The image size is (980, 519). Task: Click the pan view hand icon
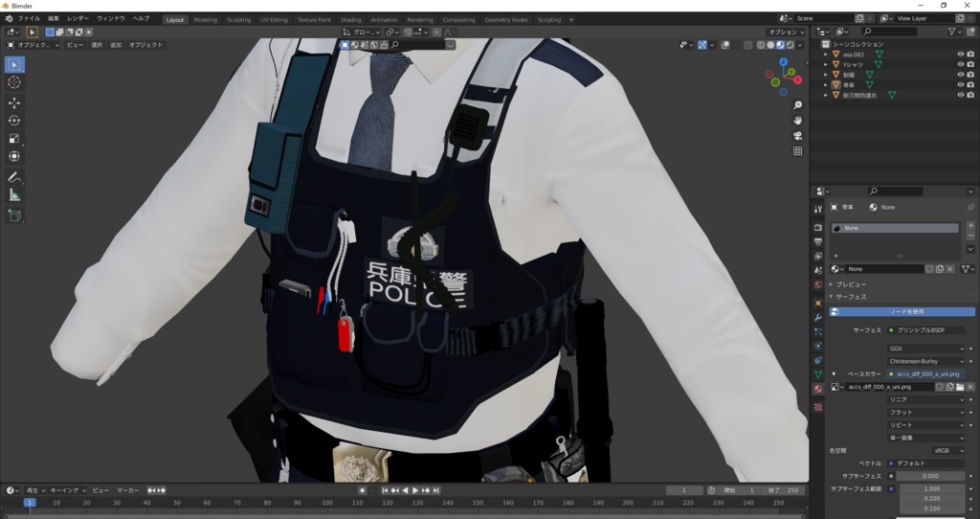tap(797, 120)
